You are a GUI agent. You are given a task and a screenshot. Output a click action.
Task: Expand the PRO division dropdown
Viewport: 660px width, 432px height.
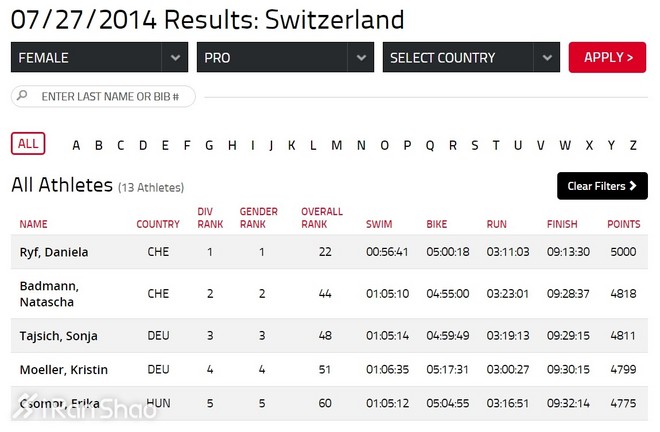pyautogui.click(x=285, y=58)
